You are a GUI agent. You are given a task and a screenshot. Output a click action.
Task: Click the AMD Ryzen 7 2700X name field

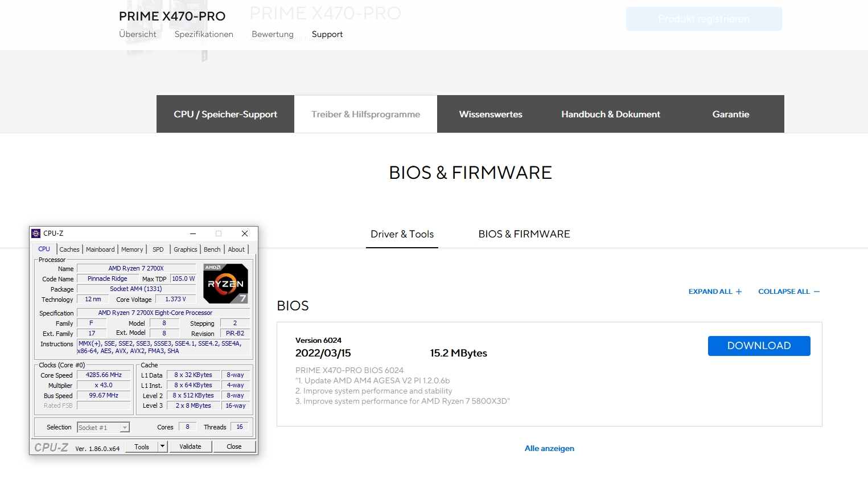click(136, 268)
